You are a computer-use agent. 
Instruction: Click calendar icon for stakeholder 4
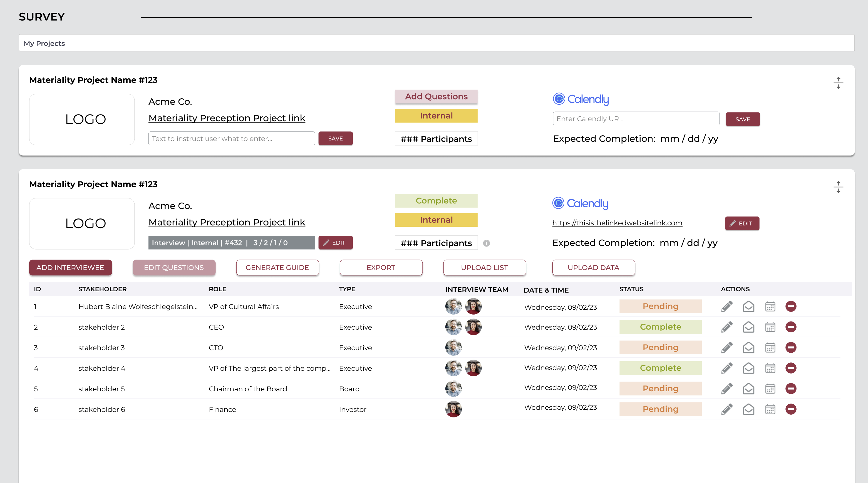(770, 368)
